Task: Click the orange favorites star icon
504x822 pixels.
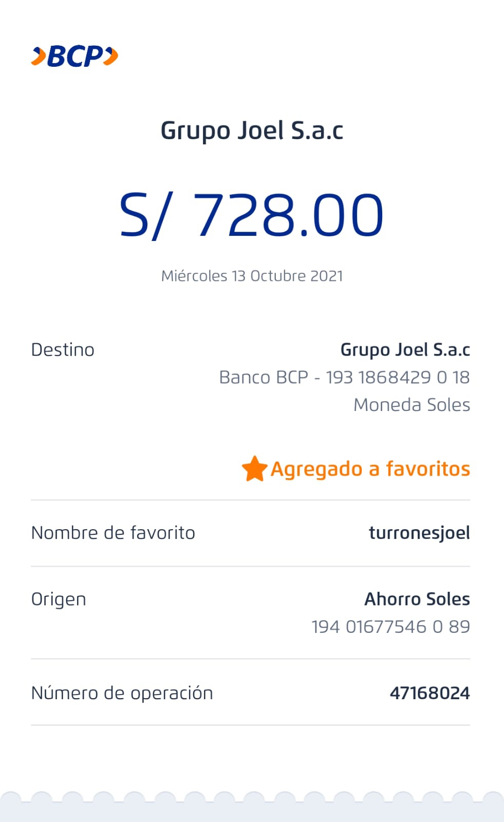Action: point(254,469)
